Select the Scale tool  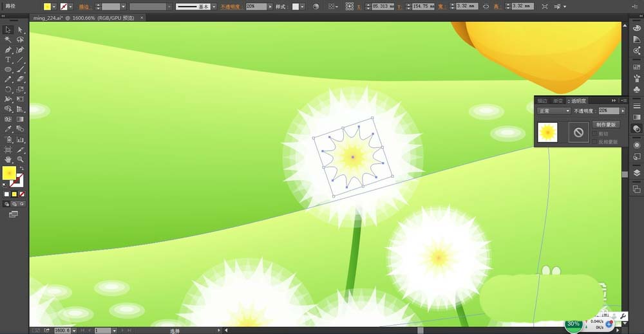[20, 89]
